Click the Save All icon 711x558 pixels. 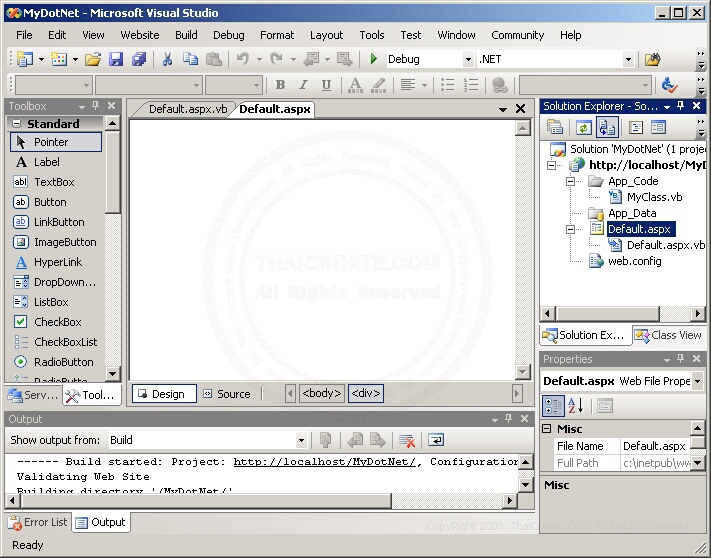139,59
